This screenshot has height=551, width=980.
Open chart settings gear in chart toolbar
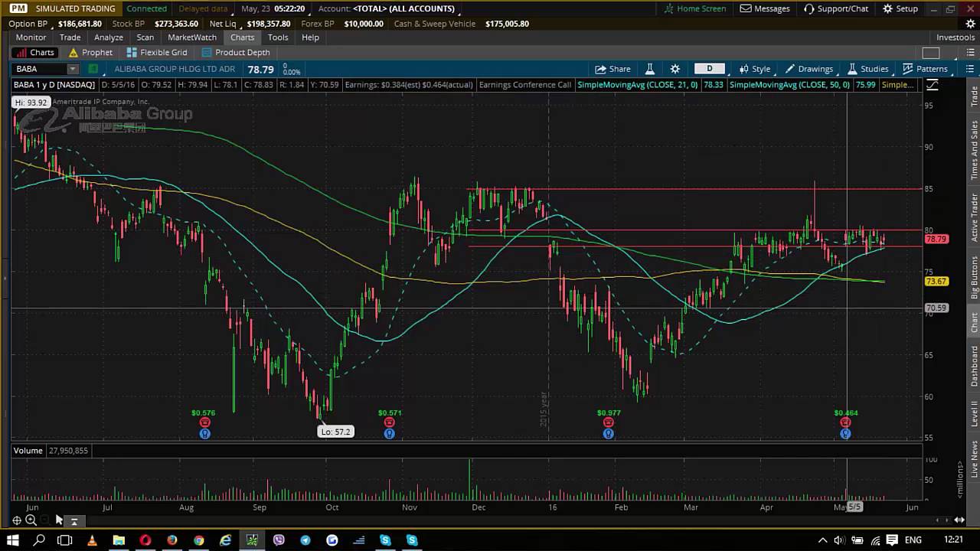675,69
